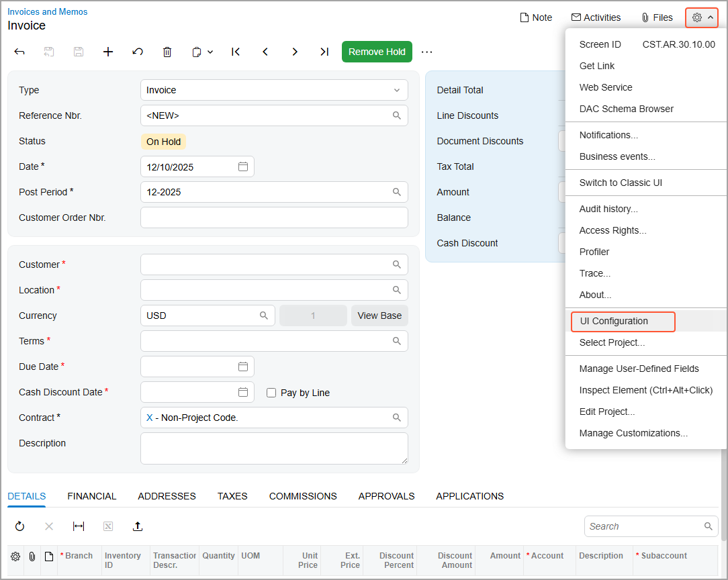Go to first record icon
728x580 pixels.
coord(236,52)
